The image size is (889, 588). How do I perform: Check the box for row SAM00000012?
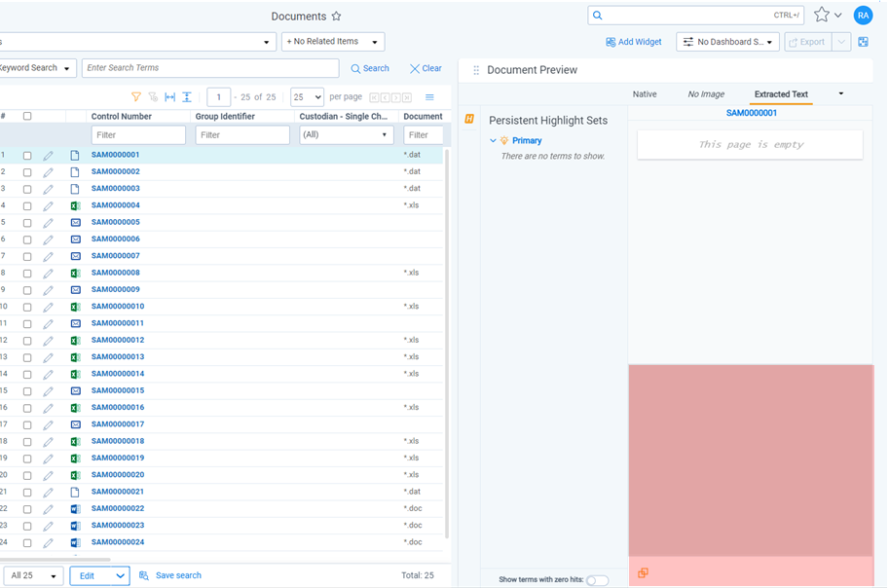[27, 341]
